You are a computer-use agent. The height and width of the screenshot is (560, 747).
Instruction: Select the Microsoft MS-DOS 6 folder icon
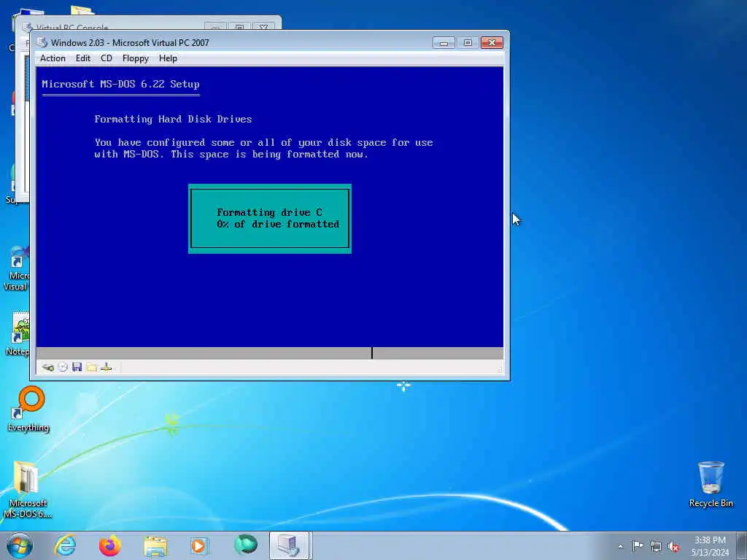28,489
